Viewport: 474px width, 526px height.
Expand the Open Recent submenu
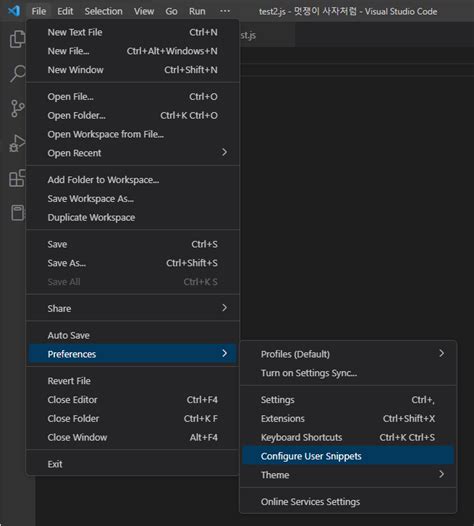coord(133,153)
